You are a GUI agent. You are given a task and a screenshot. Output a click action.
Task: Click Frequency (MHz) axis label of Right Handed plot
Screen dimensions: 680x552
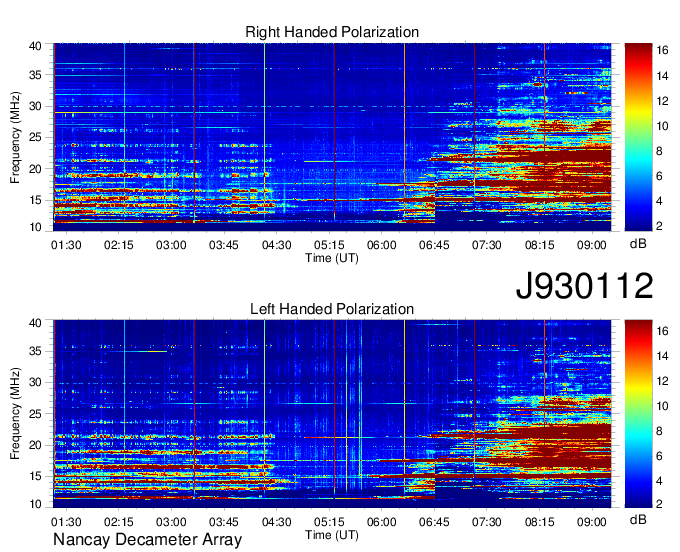[15, 137]
